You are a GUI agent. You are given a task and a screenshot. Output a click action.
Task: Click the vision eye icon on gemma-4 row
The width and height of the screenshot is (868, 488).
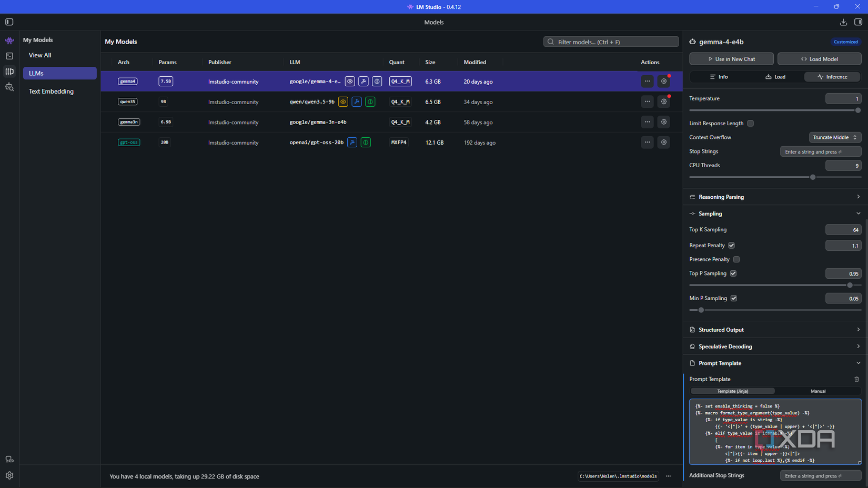pyautogui.click(x=350, y=82)
